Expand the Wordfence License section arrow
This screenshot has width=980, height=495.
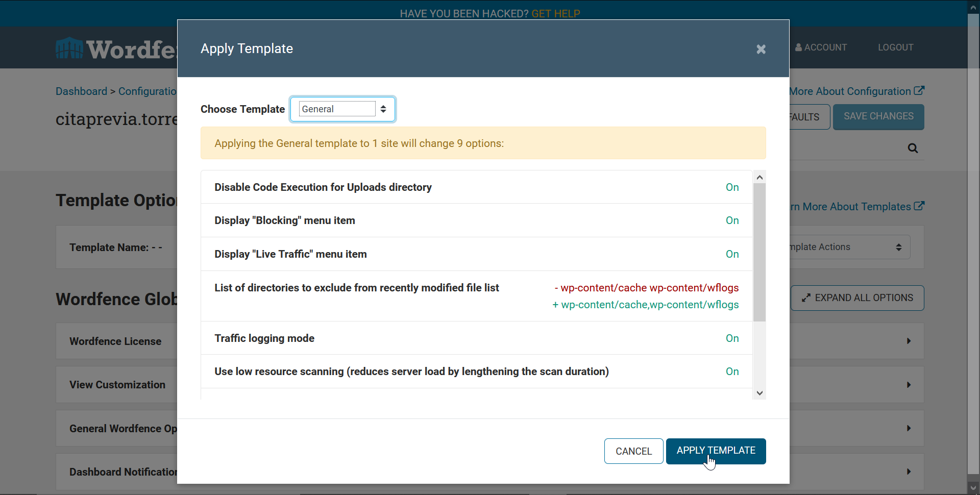tap(909, 341)
